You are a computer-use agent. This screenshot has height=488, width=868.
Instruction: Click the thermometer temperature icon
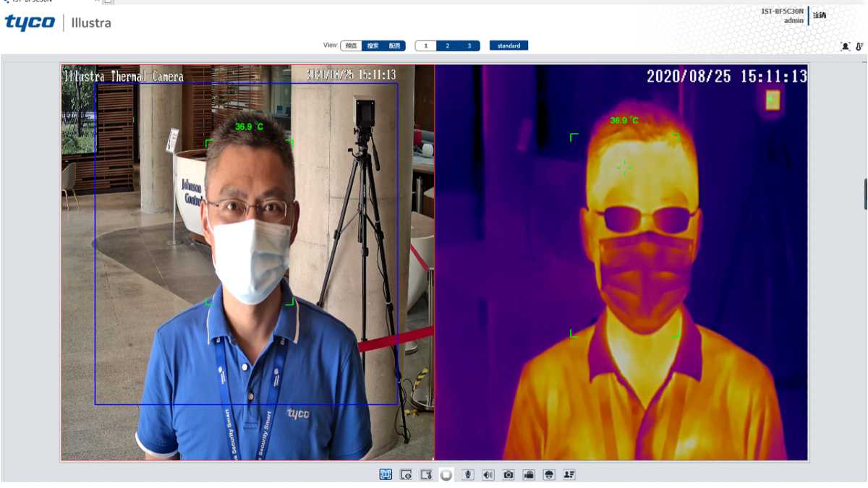click(x=859, y=46)
